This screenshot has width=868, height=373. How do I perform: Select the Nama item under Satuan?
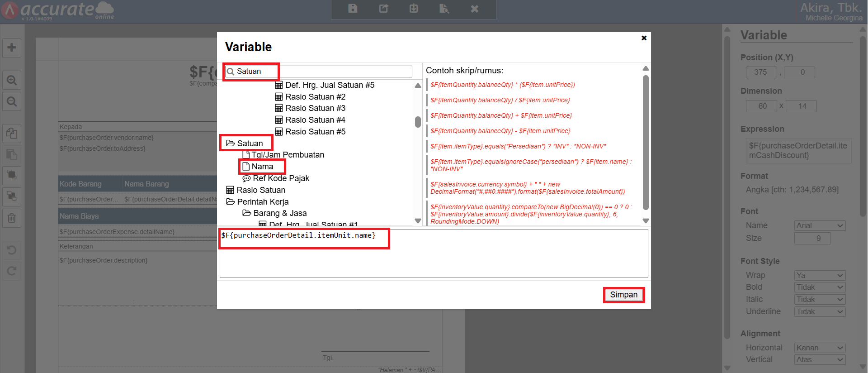[262, 167]
